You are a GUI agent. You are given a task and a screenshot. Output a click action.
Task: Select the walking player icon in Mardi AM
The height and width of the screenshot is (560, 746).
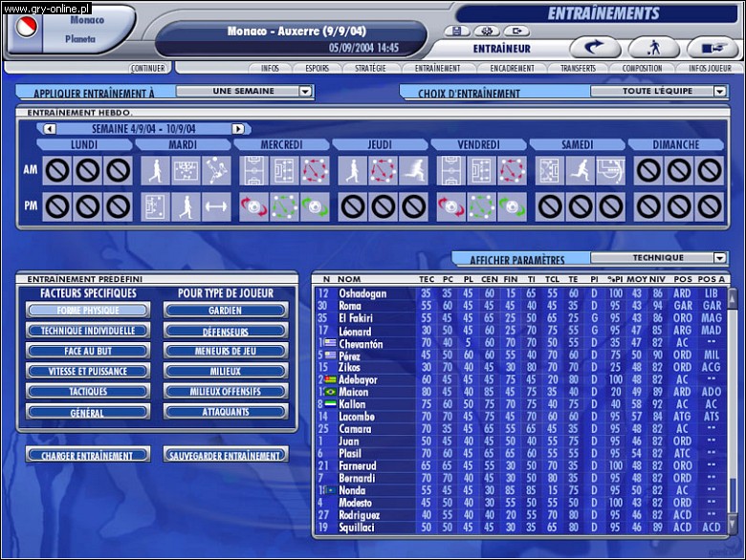click(x=156, y=171)
